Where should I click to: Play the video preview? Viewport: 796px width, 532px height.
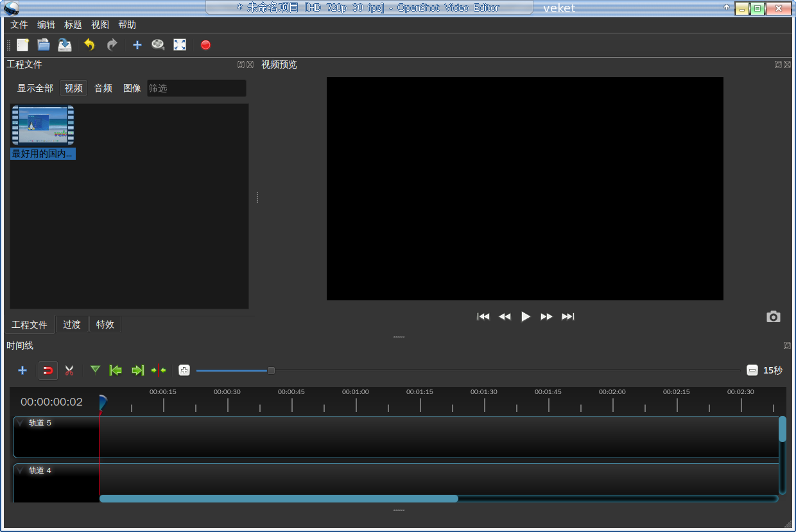[526, 316]
